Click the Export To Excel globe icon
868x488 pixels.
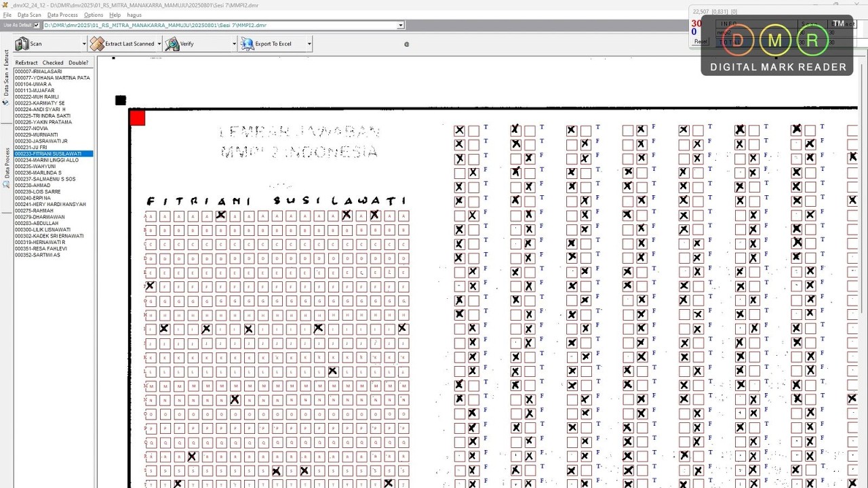pos(247,43)
